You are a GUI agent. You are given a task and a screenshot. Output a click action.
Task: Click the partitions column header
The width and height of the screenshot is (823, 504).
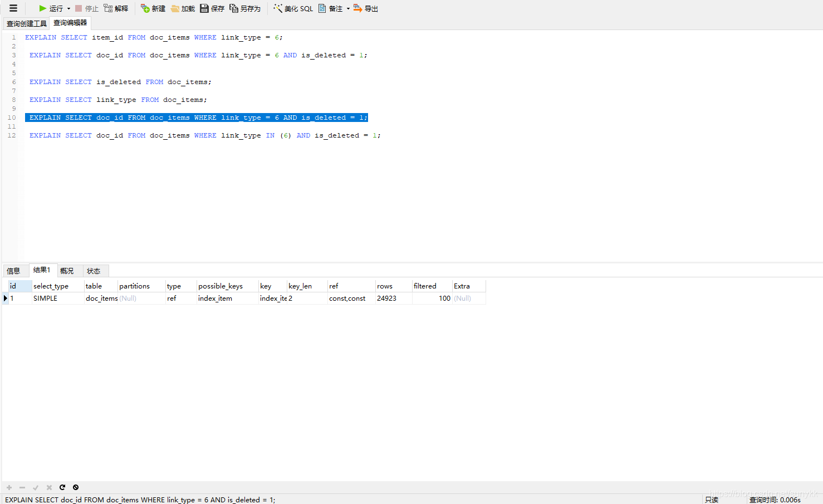coord(141,286)
